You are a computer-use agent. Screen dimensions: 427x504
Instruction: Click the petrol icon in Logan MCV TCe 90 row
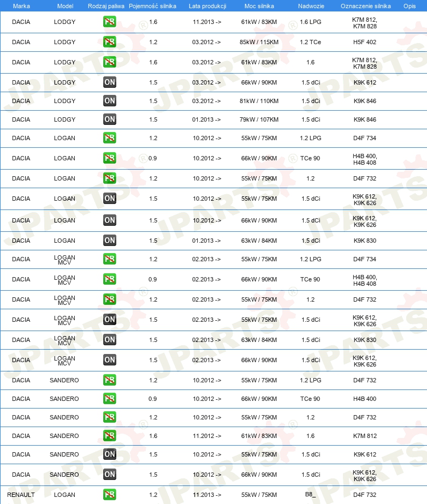pyautogui.click(x=109, y=279)
